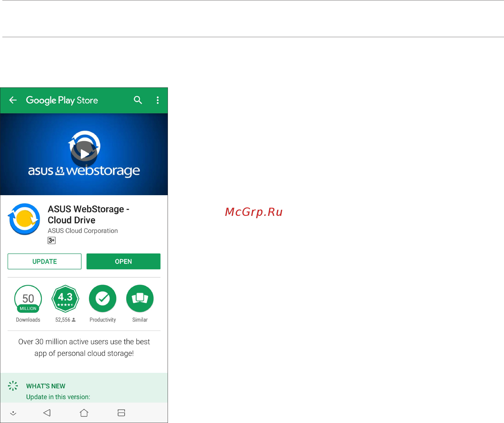Open the 4.3 star ratings badge
This screenshot has height=423, width=504.
point(65,299)
